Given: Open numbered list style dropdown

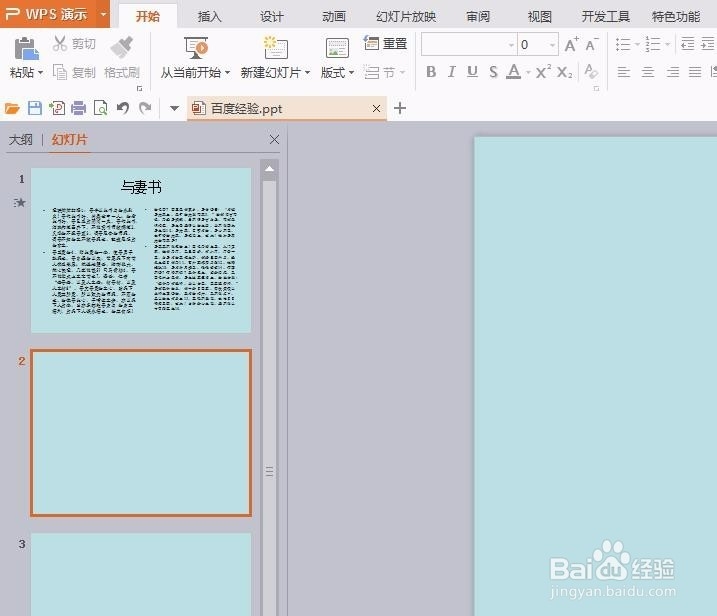Looking at the screenshot, I should (x=668, y=44).
